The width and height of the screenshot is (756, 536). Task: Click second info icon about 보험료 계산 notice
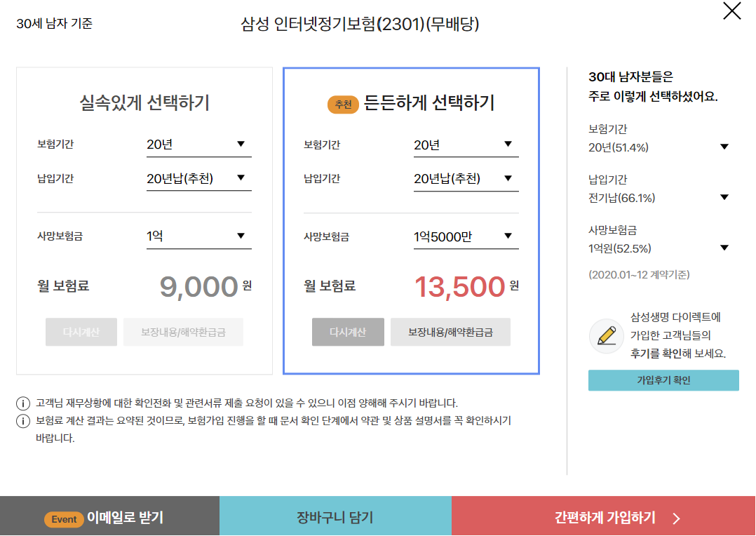23,421
